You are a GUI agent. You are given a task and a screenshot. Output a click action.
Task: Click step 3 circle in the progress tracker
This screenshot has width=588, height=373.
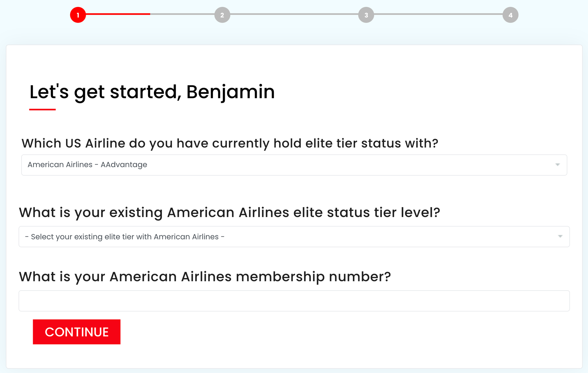coord(366,15)
